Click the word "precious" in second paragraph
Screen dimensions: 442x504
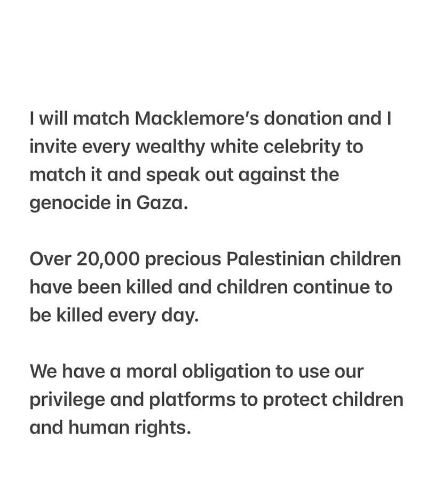[183, 259]
